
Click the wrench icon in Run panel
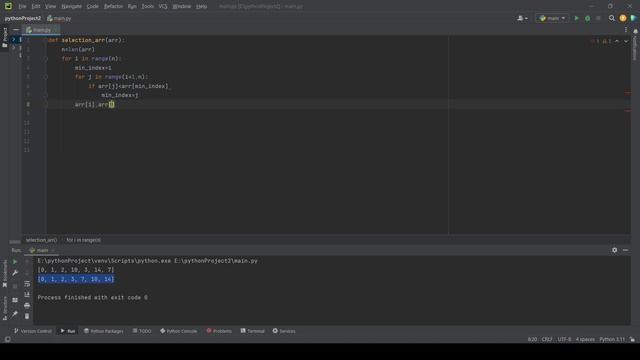(x=15, y=273)
